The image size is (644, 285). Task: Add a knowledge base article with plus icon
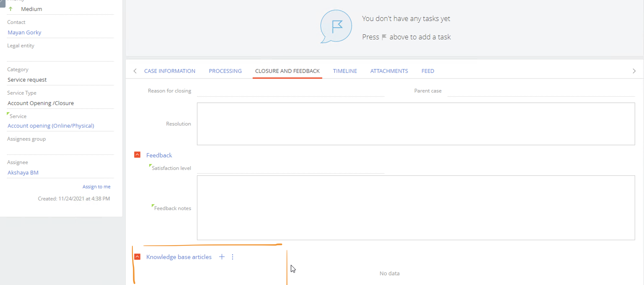click(x=222, y=257)
